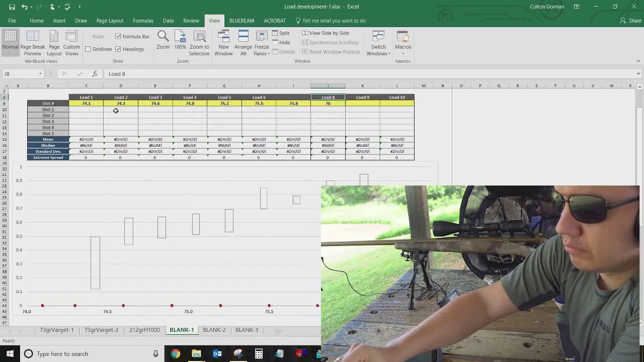This screenshot has width=644, height=362.
Task: Open Customize Quick Access Toolbar dropdown
Action: pyautogui.click(x=79, y=7)
